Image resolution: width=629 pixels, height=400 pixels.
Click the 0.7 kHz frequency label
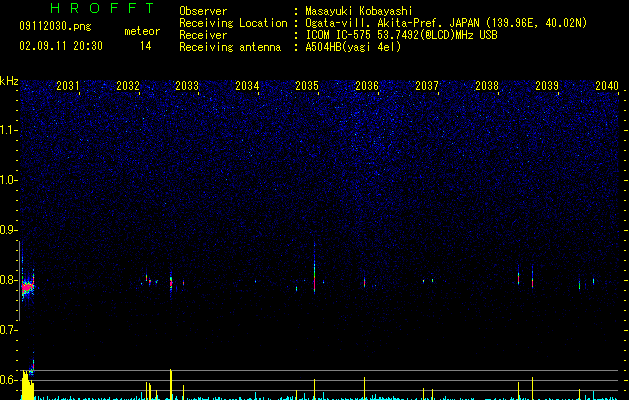(x=8, y=330)
